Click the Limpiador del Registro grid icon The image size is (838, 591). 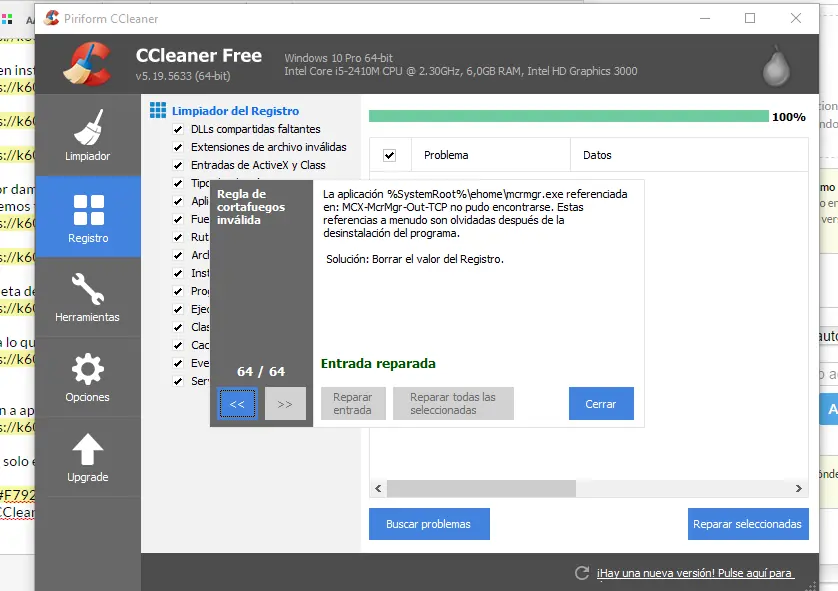(158, 110)
